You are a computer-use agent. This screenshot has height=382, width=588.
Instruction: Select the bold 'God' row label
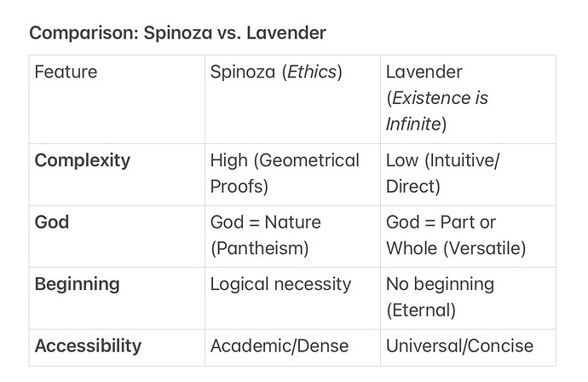click(x=52, y=223)
